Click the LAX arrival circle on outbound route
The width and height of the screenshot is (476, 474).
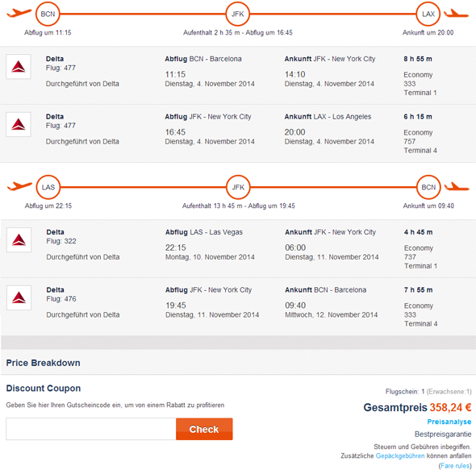click(x=428, y=14)
